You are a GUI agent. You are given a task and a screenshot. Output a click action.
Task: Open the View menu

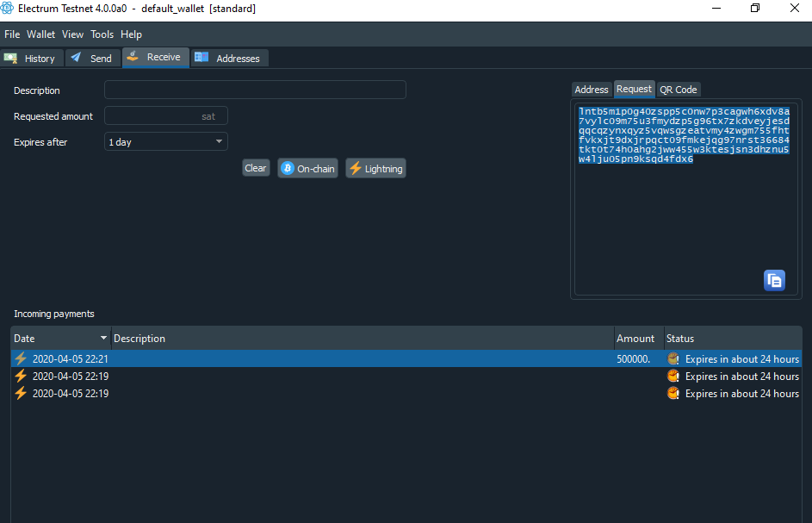[72, 34]
